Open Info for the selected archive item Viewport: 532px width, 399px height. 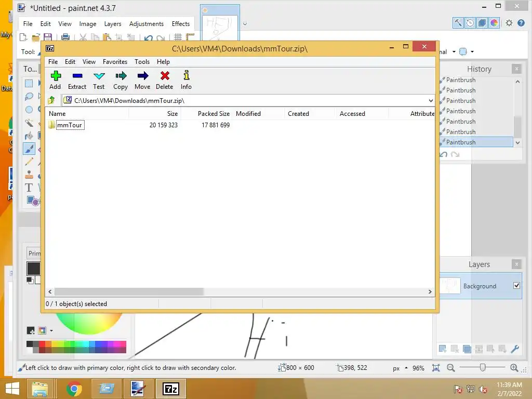coord(186,80)
